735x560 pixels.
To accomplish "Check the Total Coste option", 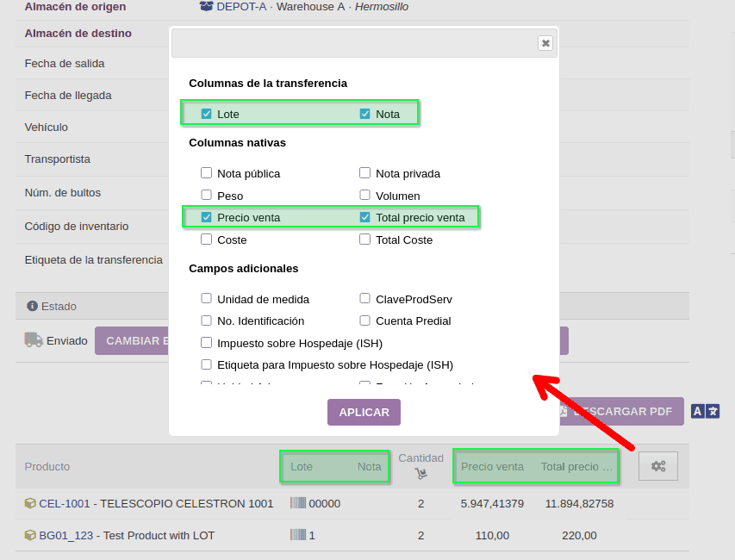I will click(x=365, y=240).
